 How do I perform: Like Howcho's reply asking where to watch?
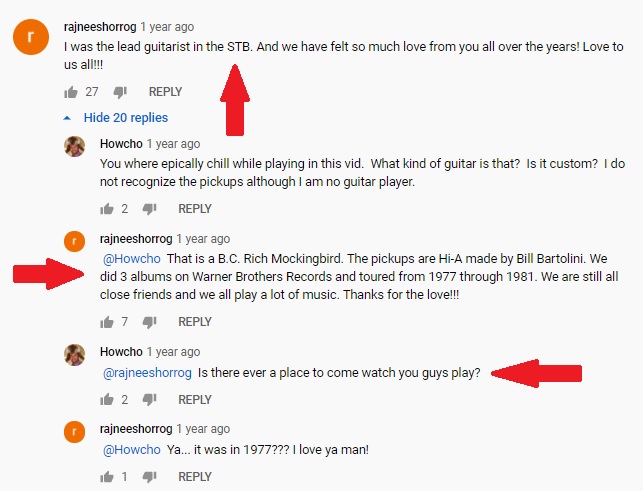pyautogui.click(x=107, y=400)
